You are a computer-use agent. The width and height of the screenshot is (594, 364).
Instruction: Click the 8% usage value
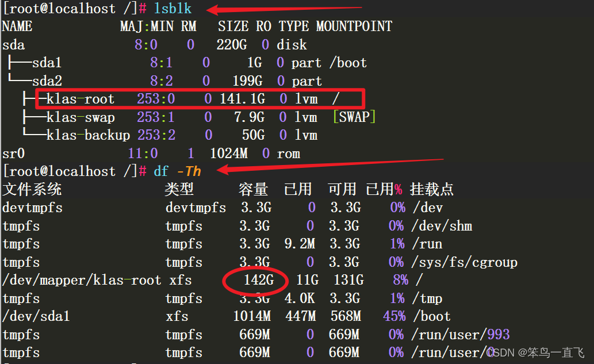pyautogui.click(x=401, y=280)
